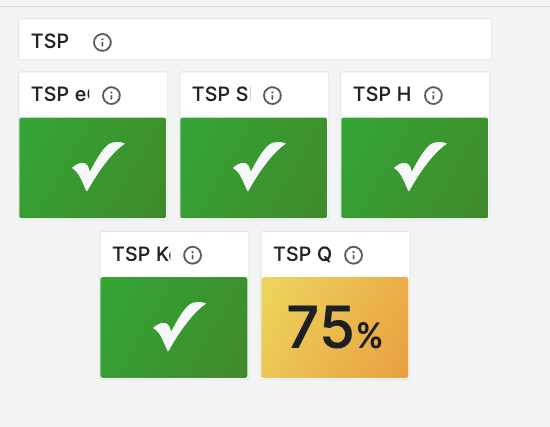The width and height of the screenshot is (550, 427).
Task: Open the TSP row header title
Action: point(50,41)
